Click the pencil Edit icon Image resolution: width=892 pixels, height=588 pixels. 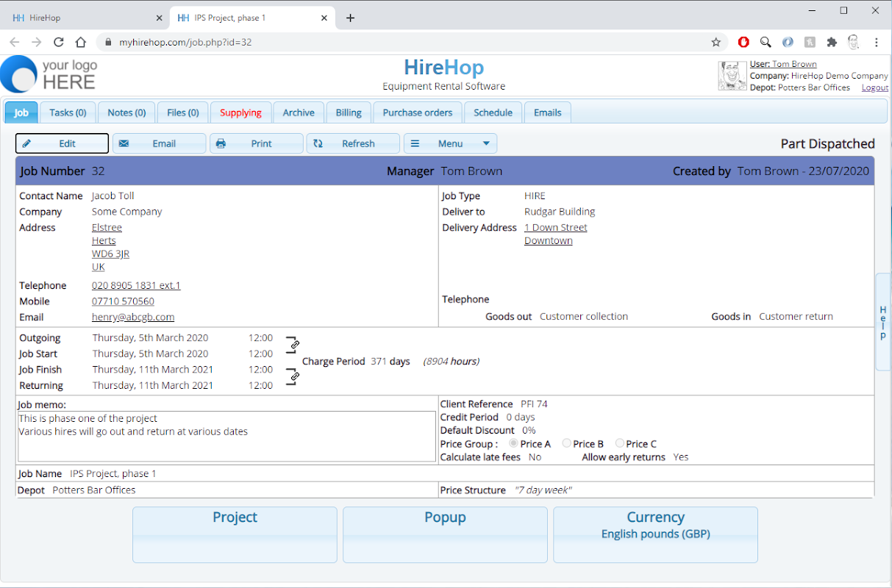point(26,143)
